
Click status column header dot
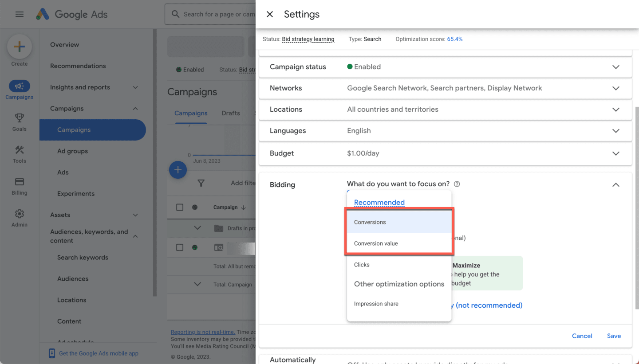[x=194, y=207]
